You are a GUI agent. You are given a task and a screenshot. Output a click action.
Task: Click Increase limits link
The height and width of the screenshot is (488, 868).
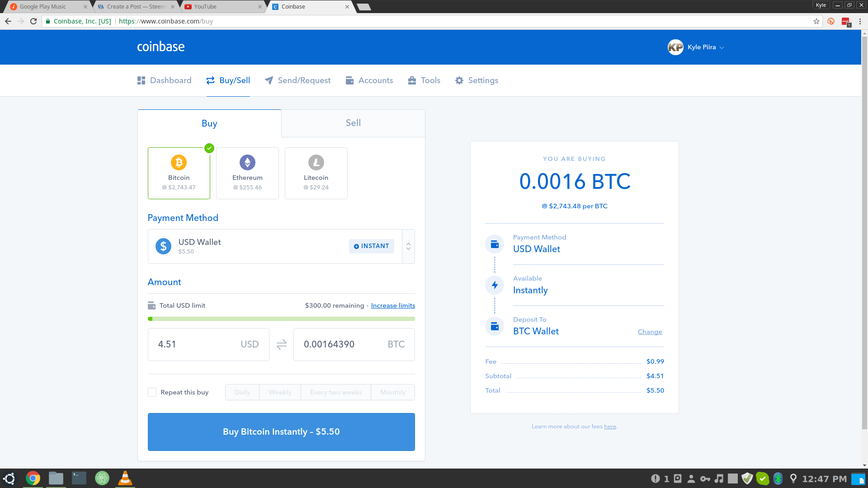click(x=393, y=305)
